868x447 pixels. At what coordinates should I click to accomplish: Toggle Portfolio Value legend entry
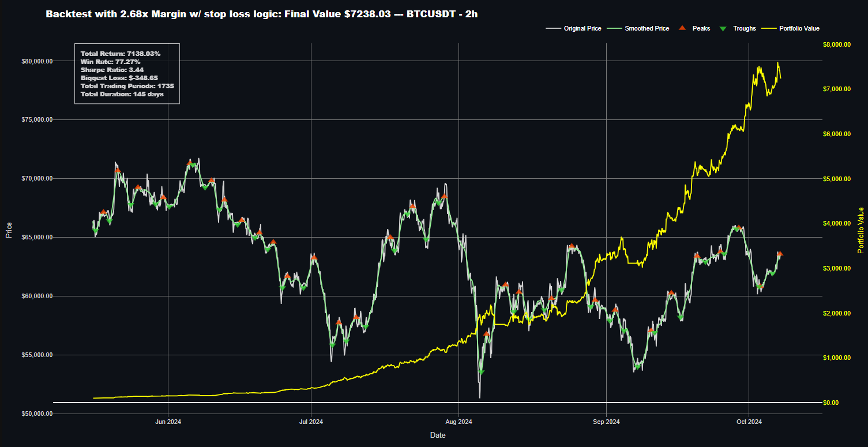pos(791,28)
